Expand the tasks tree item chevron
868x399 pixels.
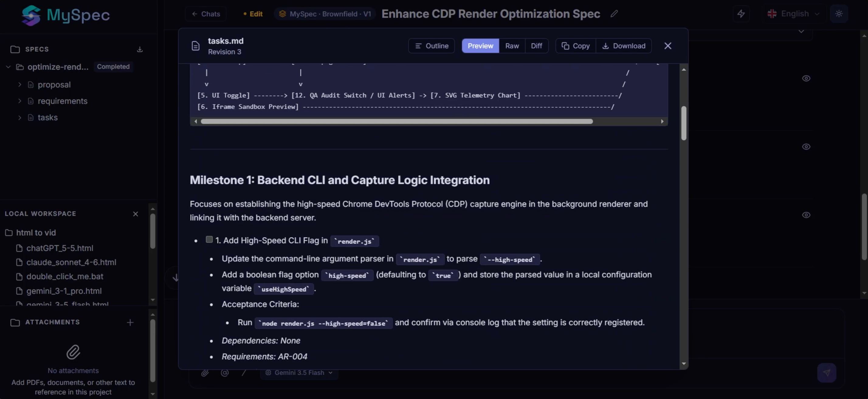click(20, 118)
